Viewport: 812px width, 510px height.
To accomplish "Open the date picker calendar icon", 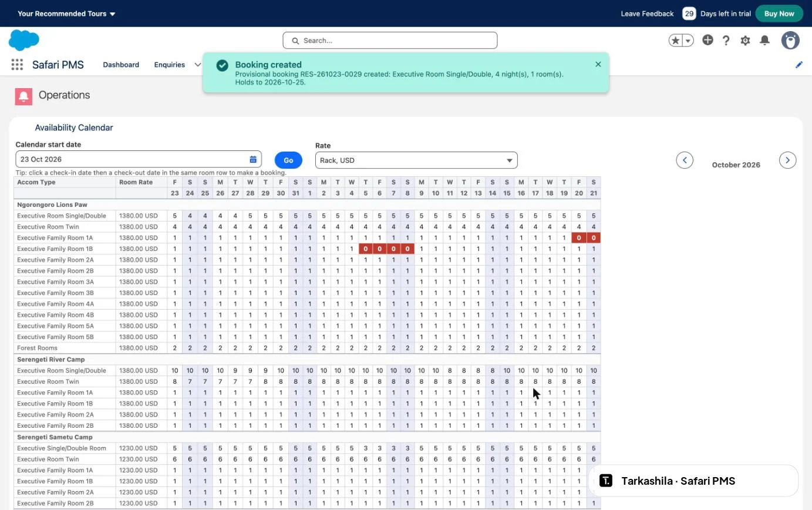I will coord(253,159).
